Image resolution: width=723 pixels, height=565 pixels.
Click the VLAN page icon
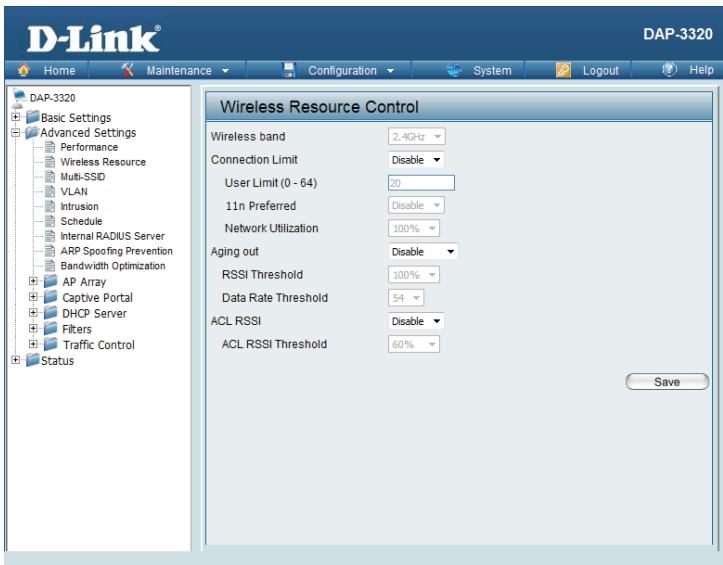50,191
